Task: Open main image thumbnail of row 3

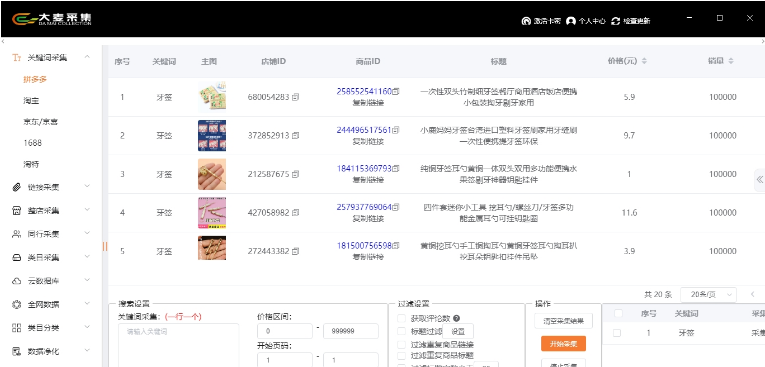Action: 212,174
